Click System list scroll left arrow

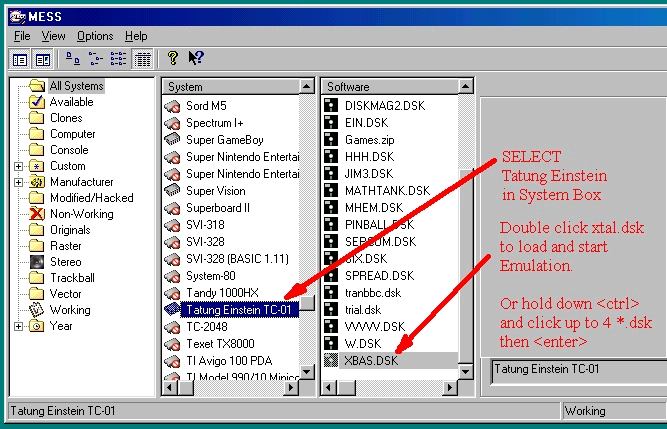(170, 388)
